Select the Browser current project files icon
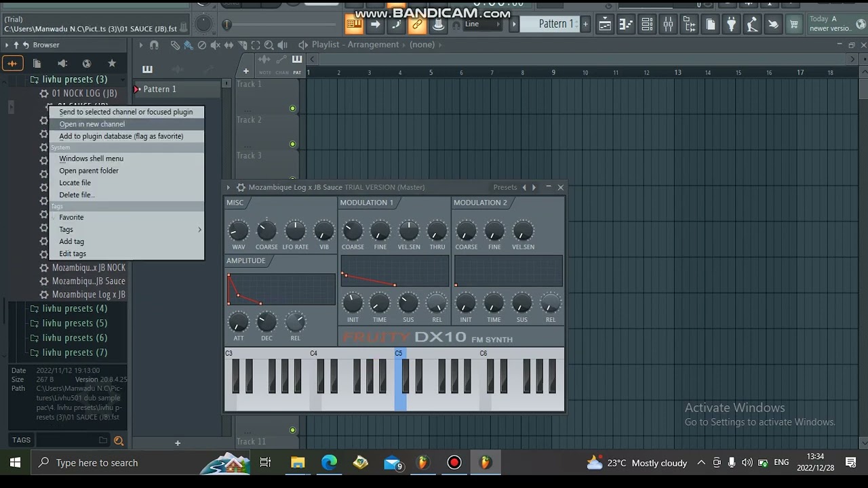Screen dimensions: 868x488 pyautogui.click(x=37, y=63)
